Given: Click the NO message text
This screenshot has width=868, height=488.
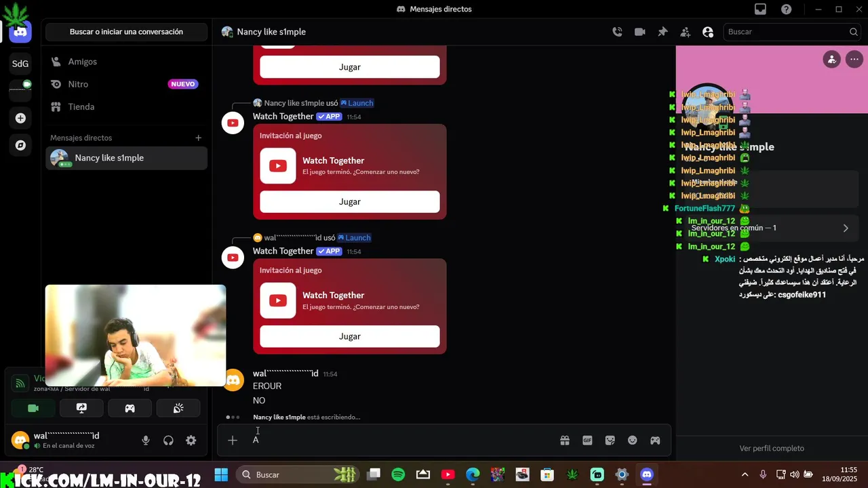Looking at the screenshot, I should click(259, 401).
